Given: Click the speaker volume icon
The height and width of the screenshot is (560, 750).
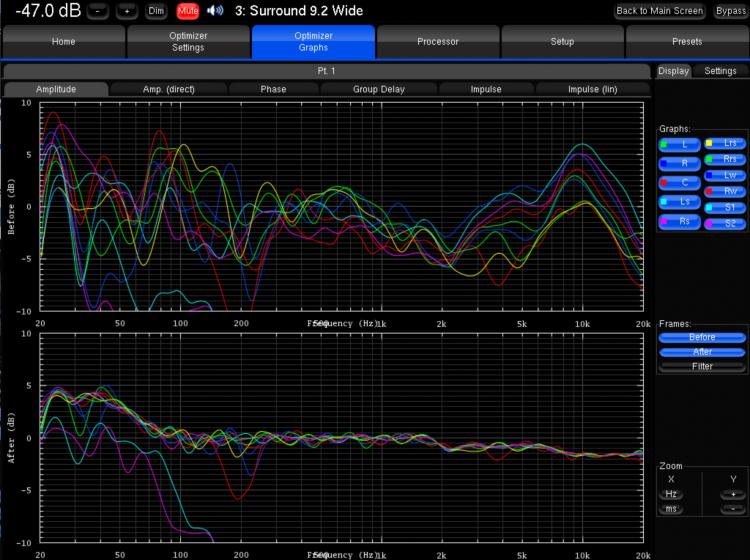Looking at the screenshot, I should tap(215, 11).
